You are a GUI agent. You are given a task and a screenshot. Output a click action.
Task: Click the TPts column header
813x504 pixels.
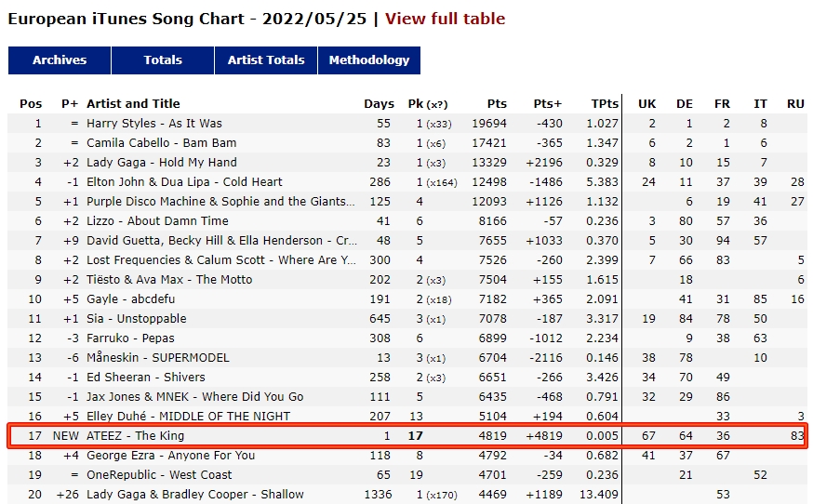[x=605, y=104]
